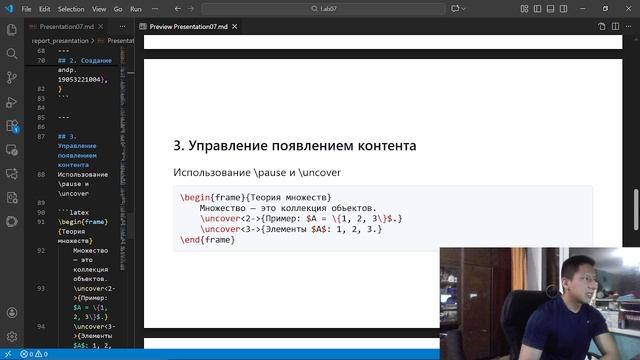Open the Source Control view

click(x=12, y=78)
